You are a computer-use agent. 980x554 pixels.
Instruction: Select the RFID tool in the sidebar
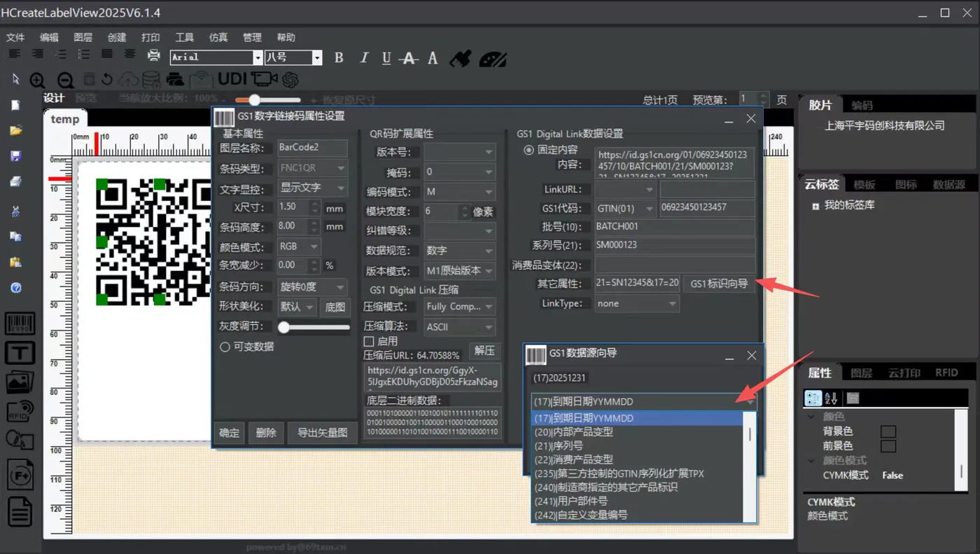(20, 410)
